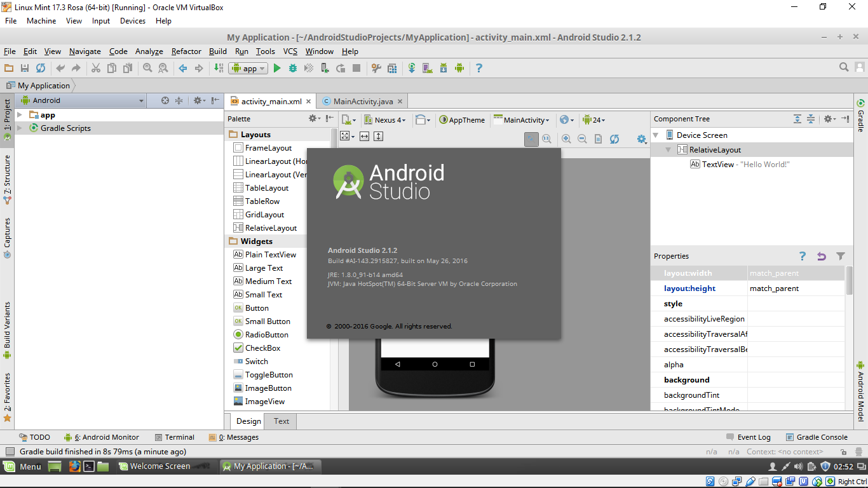
Task: Toggle the Zoom to Fit button in designer
Action: pos(531,139)
